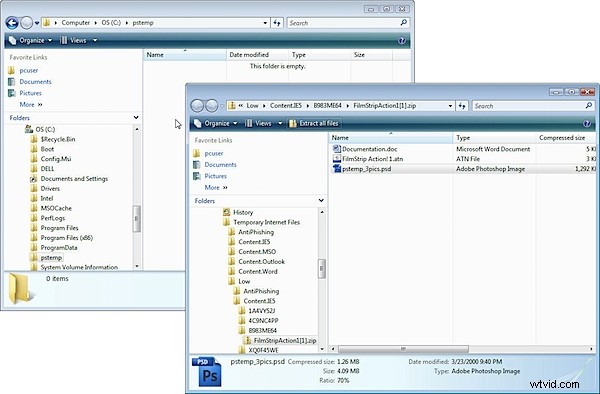Sort by Compressed size column
Screen dimensions: 600x394
pyautogui.click(x=566, y=138)
